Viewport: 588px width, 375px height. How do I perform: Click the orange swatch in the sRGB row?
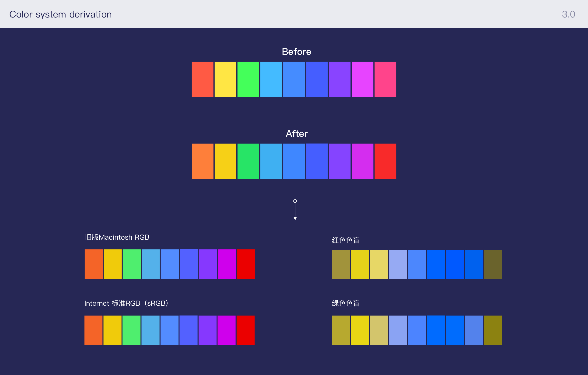click(93, 330)
